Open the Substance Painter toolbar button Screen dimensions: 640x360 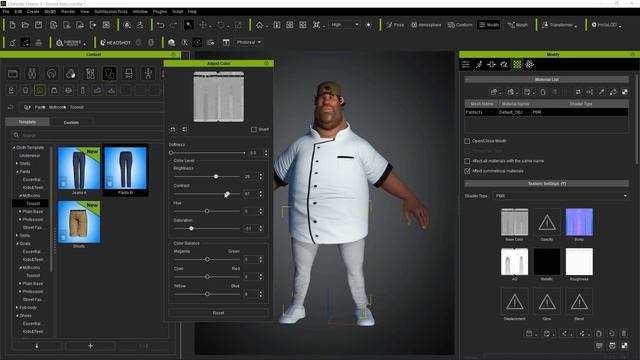pyautogui.click(x=70, y=42)
